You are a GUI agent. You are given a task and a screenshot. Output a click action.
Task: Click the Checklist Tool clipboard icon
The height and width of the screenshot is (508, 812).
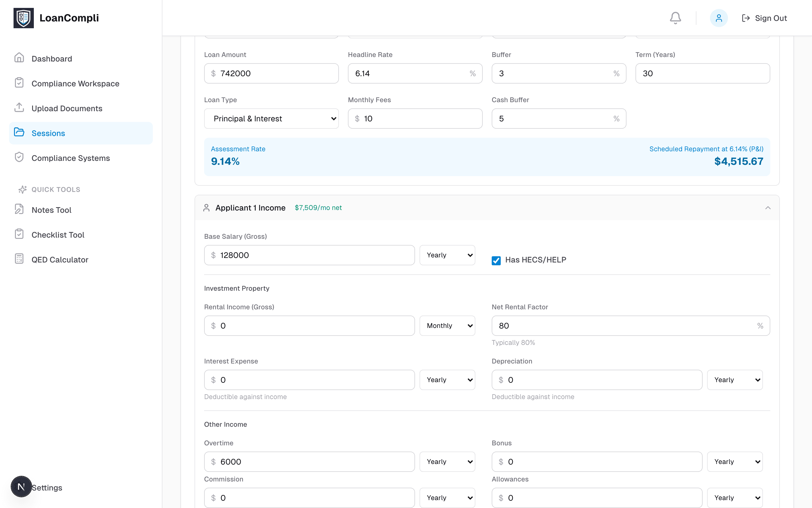[19, 234]
